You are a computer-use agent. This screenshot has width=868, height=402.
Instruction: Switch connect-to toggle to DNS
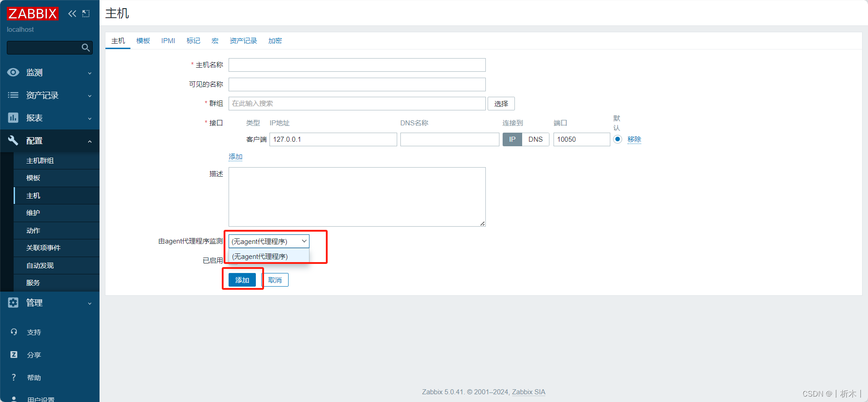[x=535, y=139]
